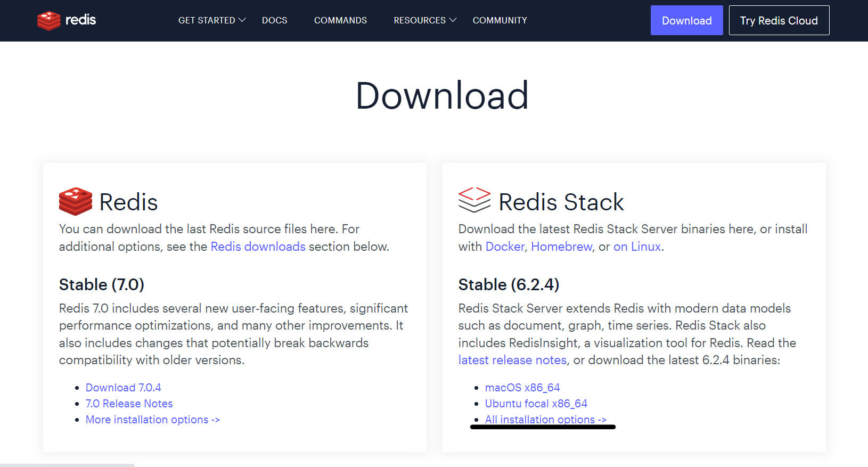
Task: Click the Redis logo in the navbar
Action: click(67, 20)
